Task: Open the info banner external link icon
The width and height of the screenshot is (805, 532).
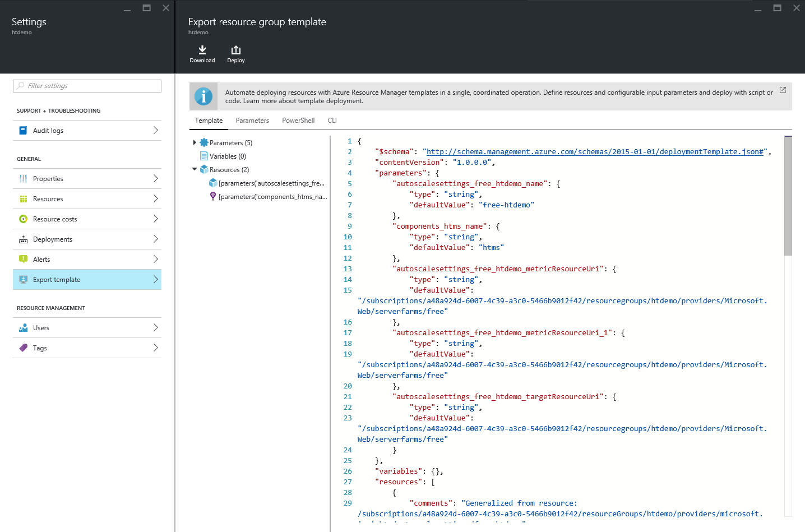Action: click(x=783, y=90)
